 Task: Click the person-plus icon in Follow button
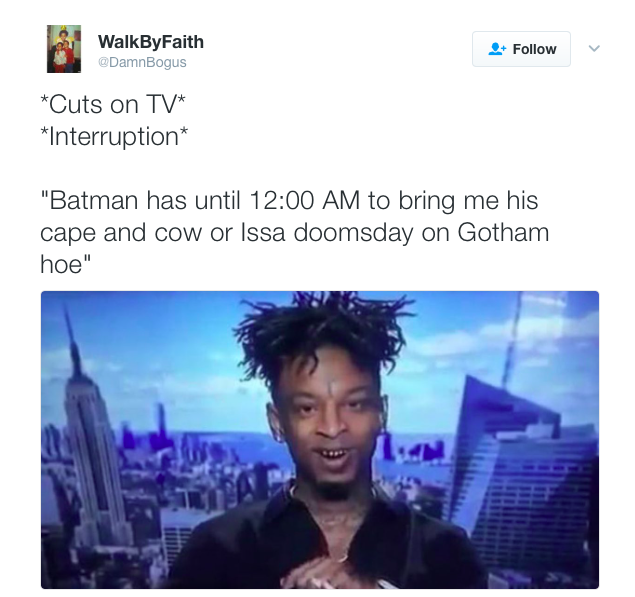pyautogui.click(x=497, y=49)
